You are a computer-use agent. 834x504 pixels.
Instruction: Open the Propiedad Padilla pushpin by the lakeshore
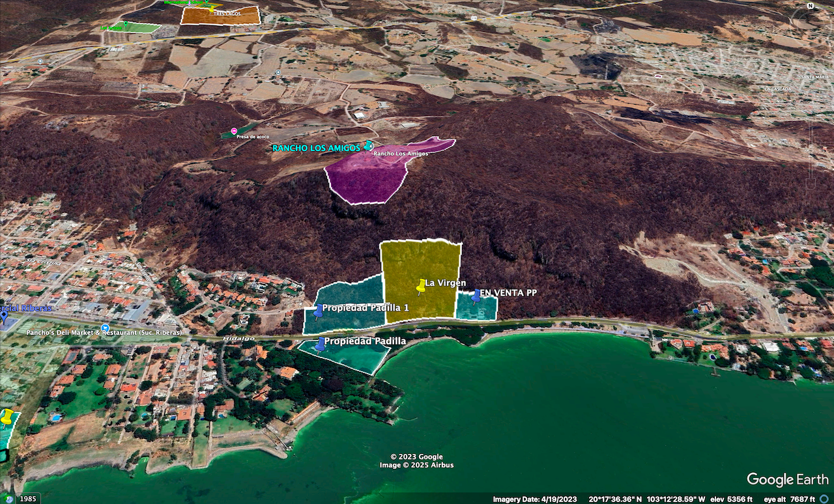pos(320,344)
